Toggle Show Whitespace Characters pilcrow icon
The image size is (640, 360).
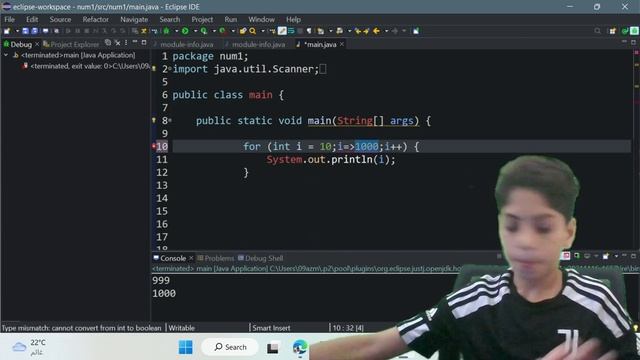pos(309,31)
